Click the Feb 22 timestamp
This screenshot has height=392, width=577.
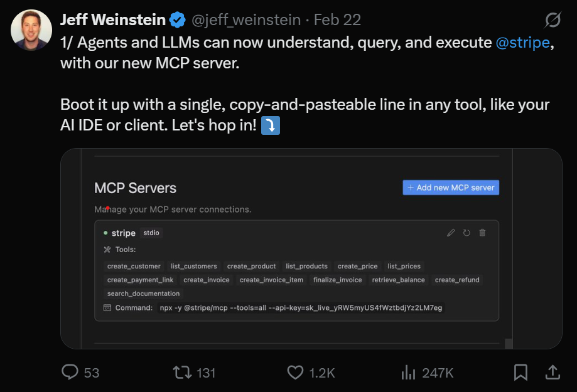coord(337,20)
